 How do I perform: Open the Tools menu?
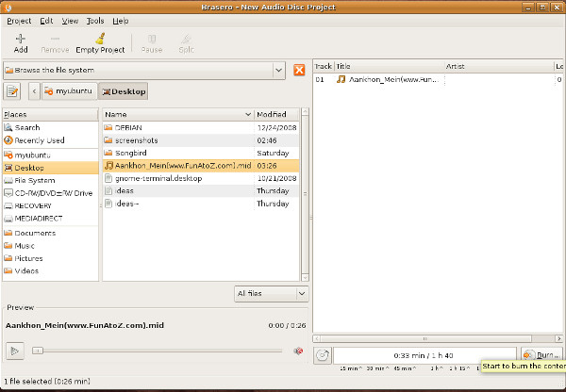pyautogui.click(x=95, y=20)
